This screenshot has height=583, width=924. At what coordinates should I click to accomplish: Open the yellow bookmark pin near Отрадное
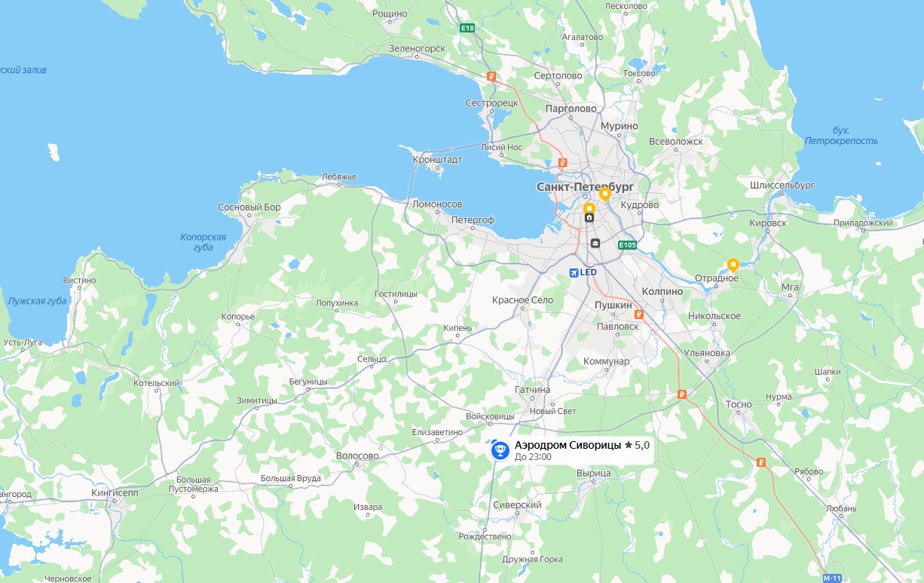pyautogui.click(x=733, y=265)
